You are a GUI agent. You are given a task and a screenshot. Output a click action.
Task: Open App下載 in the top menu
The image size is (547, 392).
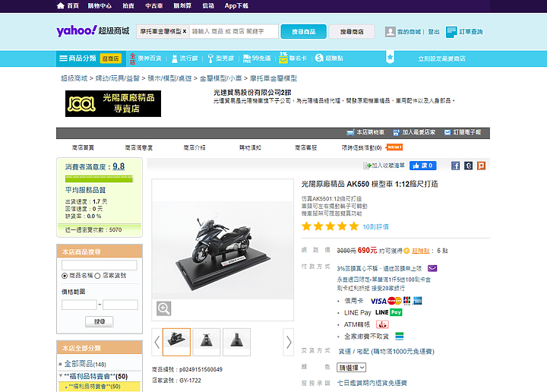coord(236,5)
